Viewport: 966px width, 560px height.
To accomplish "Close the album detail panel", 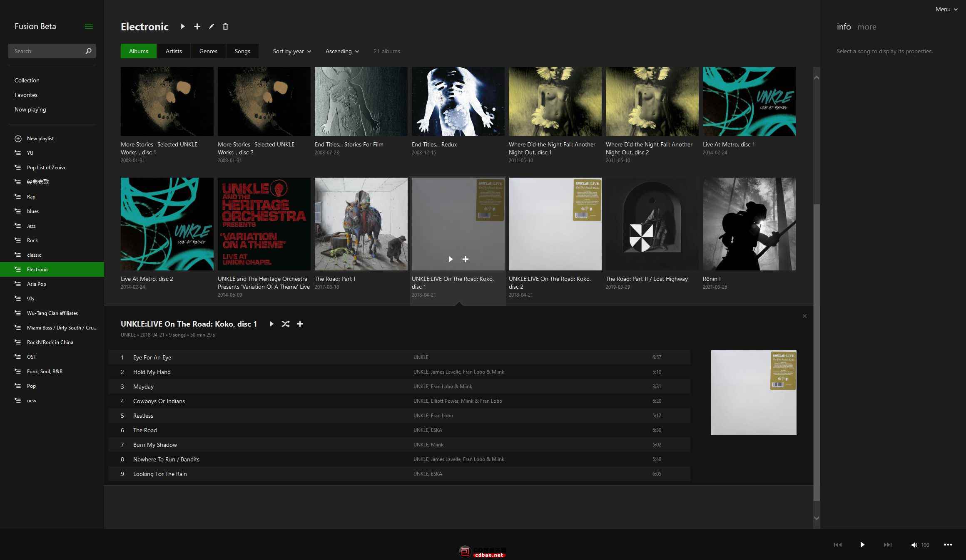I will (804, 316).
